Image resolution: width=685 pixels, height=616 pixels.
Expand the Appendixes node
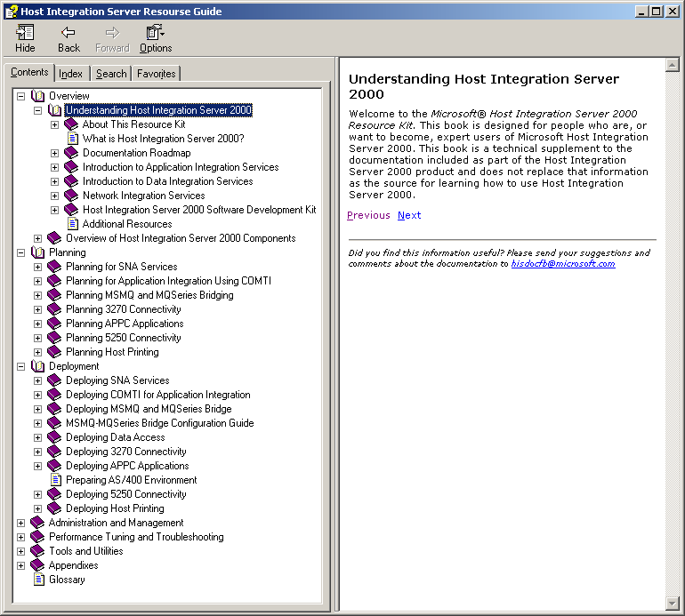(x=21, y=566)
